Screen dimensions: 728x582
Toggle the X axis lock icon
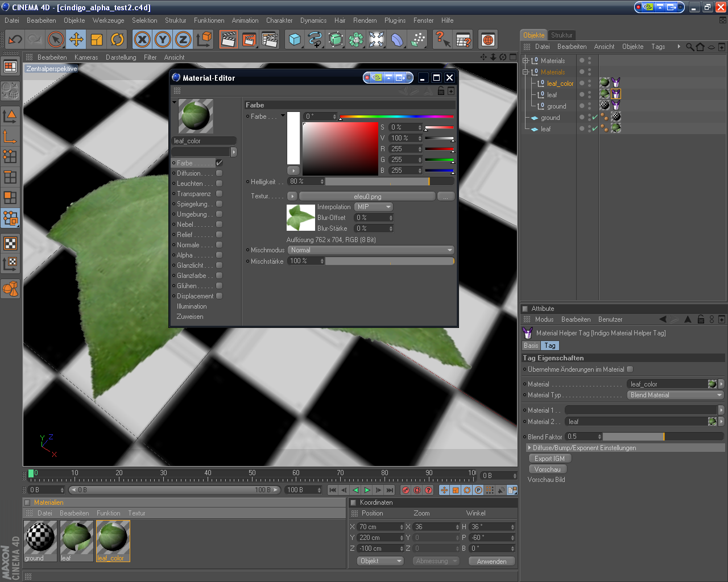(142, 39)
